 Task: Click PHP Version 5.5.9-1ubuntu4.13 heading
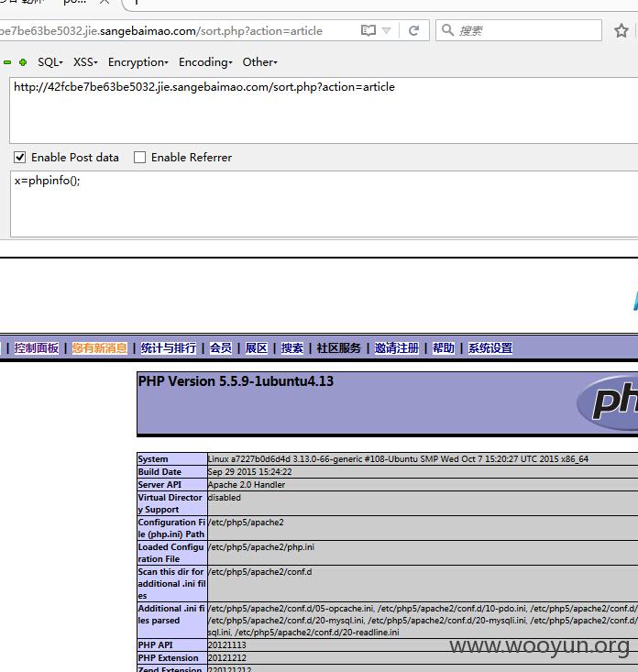236,381
